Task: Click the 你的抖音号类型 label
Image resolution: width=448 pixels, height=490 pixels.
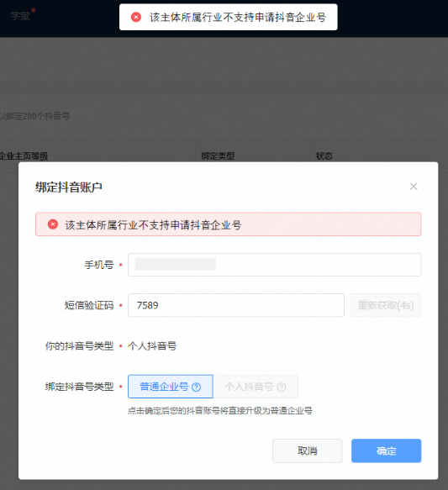Action: click(79, 346)
